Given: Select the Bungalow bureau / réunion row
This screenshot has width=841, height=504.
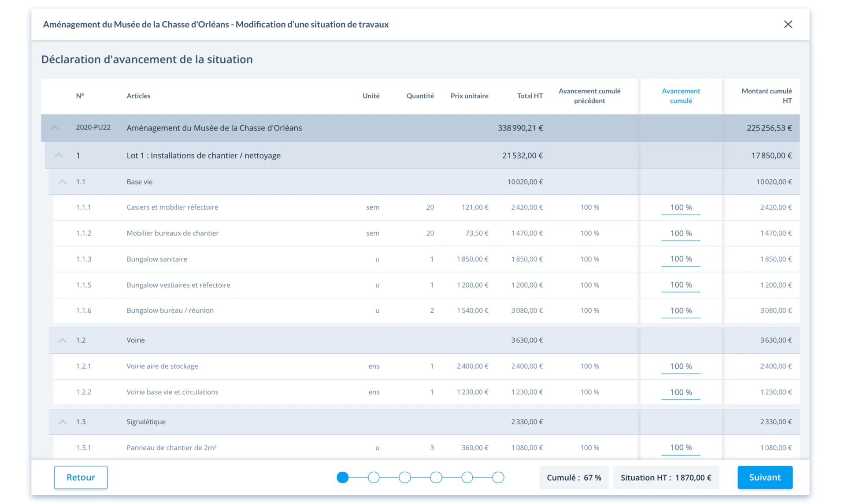Looking at the screenshot, I should point(426,311).
